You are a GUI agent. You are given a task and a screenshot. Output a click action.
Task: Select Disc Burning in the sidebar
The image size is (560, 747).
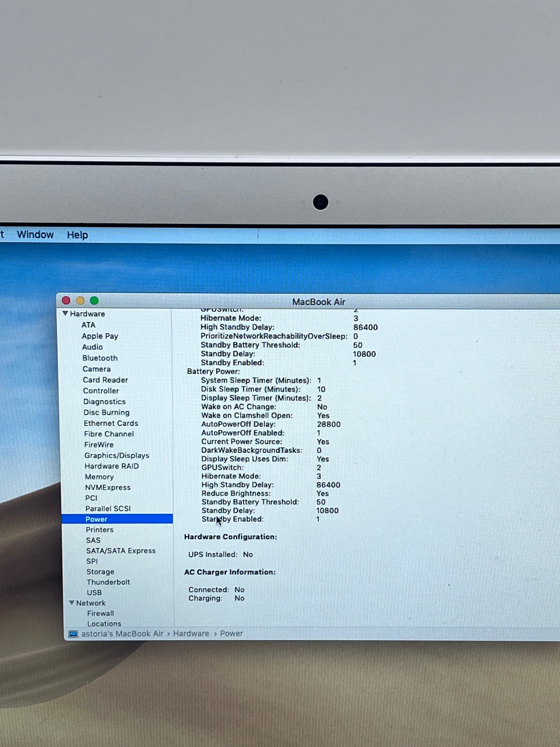click(107, 412)
